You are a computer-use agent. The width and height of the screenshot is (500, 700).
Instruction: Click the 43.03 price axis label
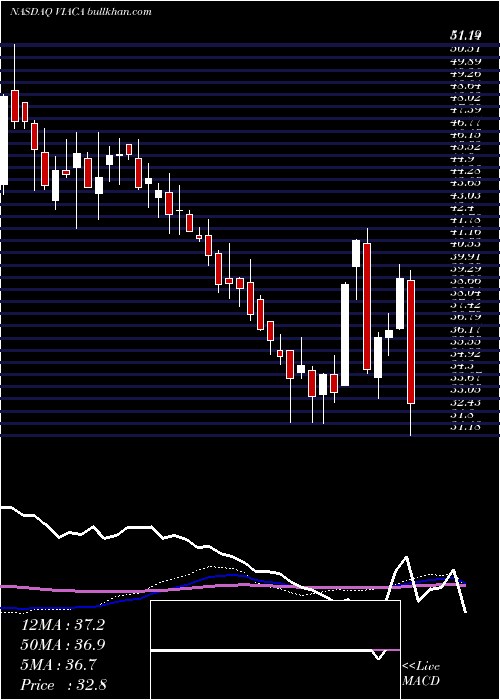[x=464, y=195]
